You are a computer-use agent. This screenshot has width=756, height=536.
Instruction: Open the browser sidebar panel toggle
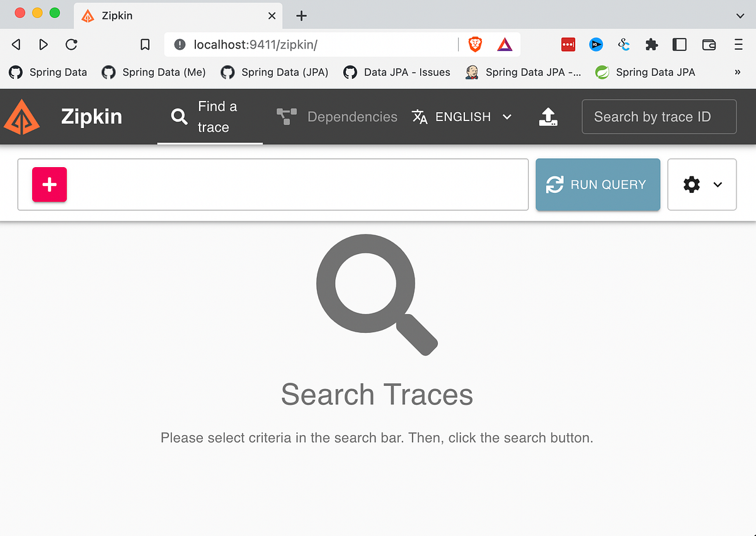(x=679, y=44)
